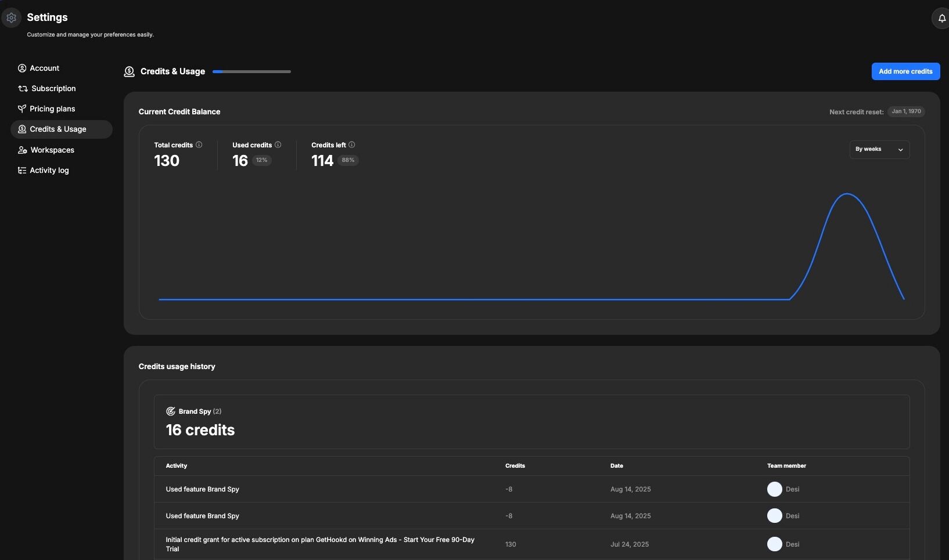Click the Credits & Usage header coin icon

[130, 72]
